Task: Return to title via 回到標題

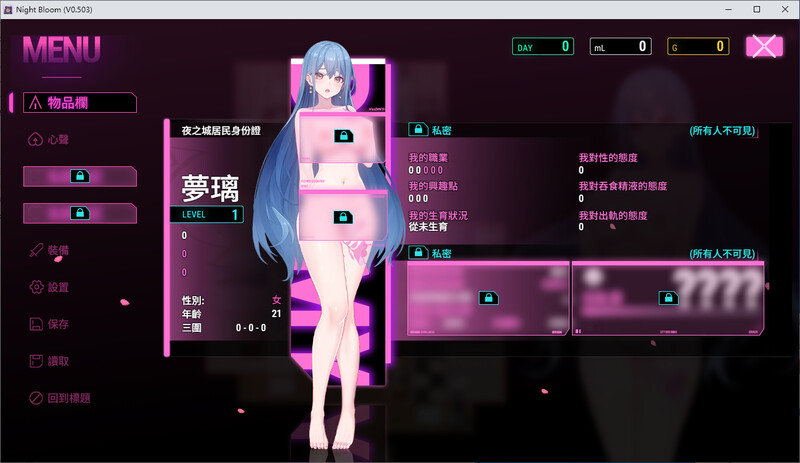Action: [x=59, y=398]
